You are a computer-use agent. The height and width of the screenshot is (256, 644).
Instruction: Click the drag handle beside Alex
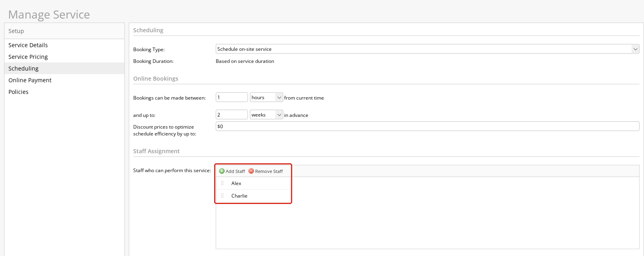[222, 183]
